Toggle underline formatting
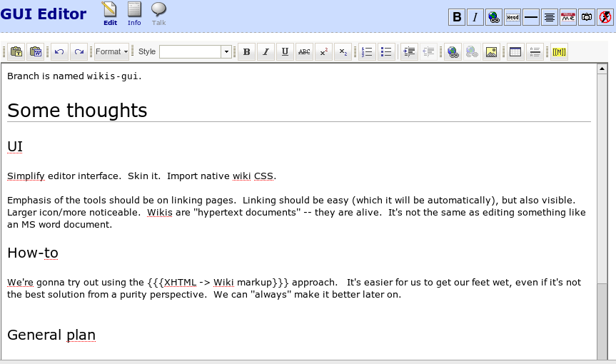 (286, 52)
